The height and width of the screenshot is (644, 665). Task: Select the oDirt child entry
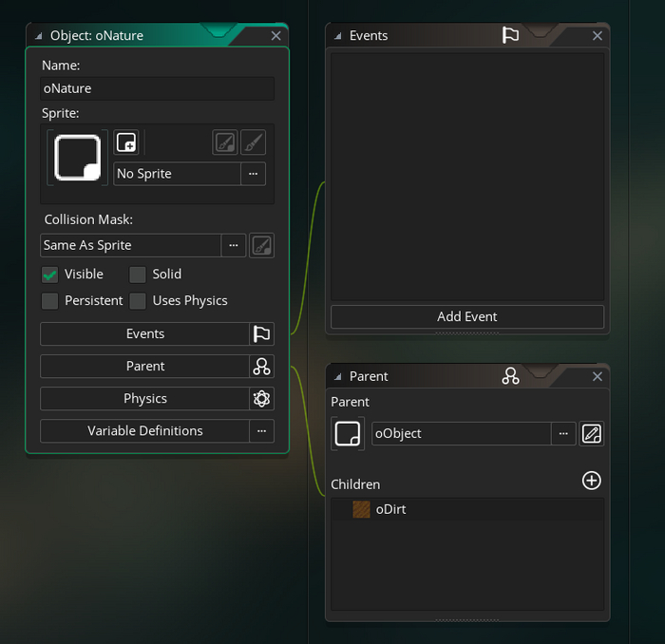[467, 510]
